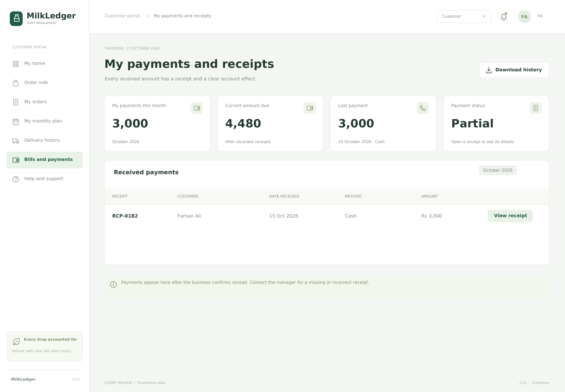
Task: Click the MilkLedger bottle logo icon
Action: (x=16, y=18)
